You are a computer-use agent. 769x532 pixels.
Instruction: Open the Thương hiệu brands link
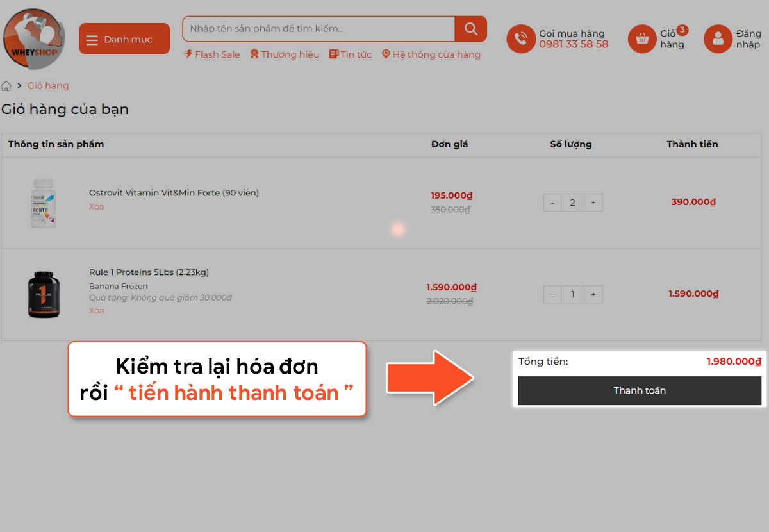[285, 54]
